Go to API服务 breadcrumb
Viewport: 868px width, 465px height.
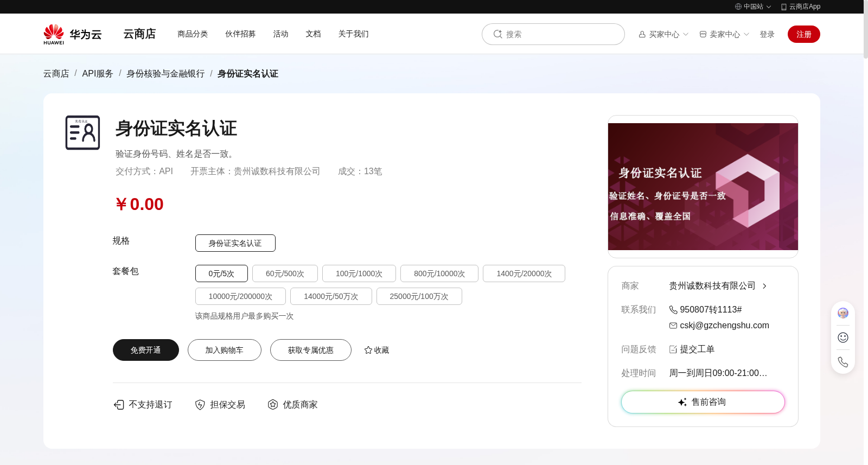click(98, 74)
